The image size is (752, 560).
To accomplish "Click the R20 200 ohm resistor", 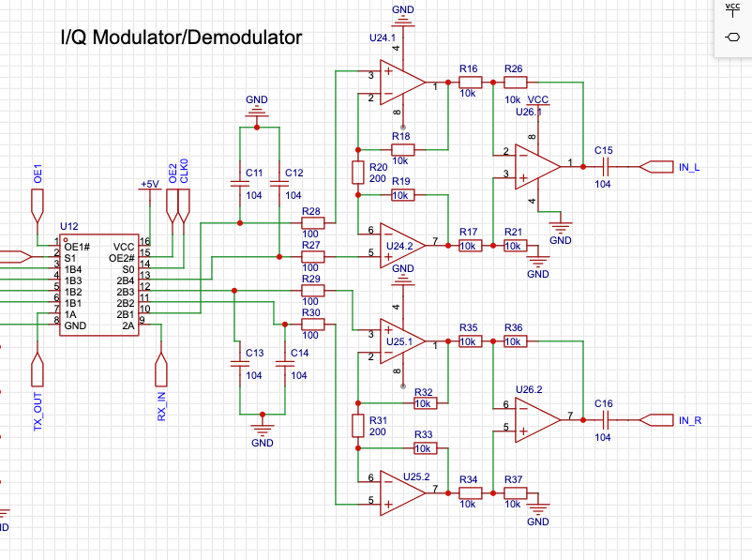I will coord(357,173).
